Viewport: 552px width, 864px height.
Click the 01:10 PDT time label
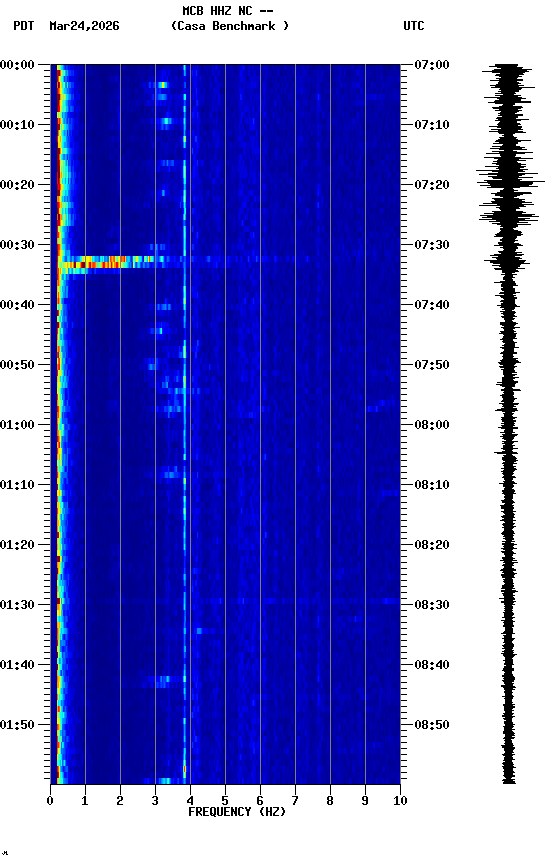coord(17,485)
